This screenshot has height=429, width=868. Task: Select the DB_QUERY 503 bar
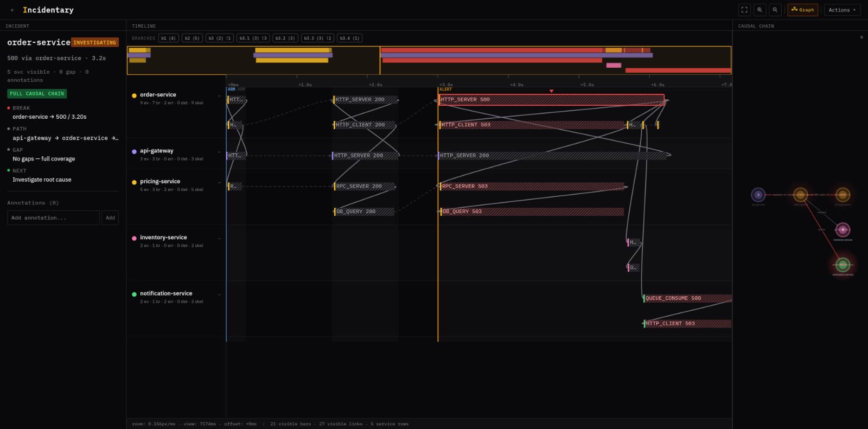[531, 212]
